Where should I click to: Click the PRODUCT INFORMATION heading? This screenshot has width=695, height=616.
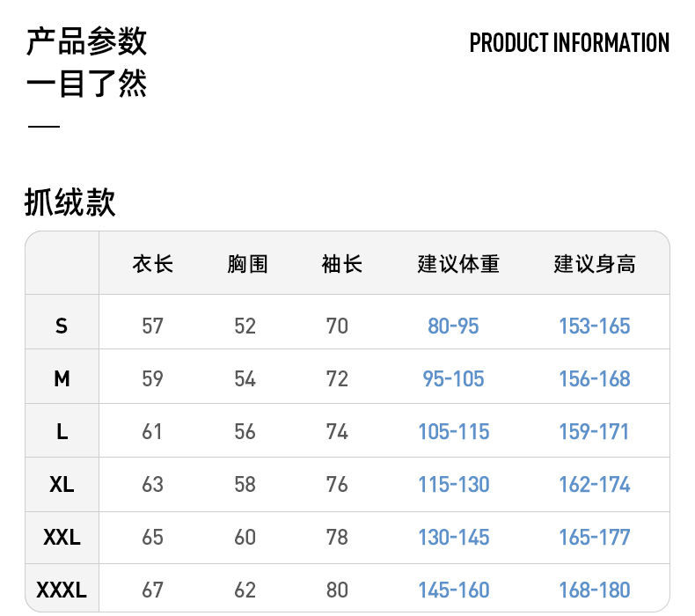coord(569,43)
